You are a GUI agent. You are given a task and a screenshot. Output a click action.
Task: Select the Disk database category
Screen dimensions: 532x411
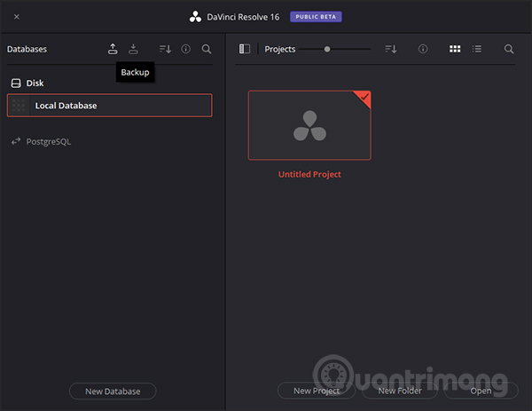click(x=27, y=83)
